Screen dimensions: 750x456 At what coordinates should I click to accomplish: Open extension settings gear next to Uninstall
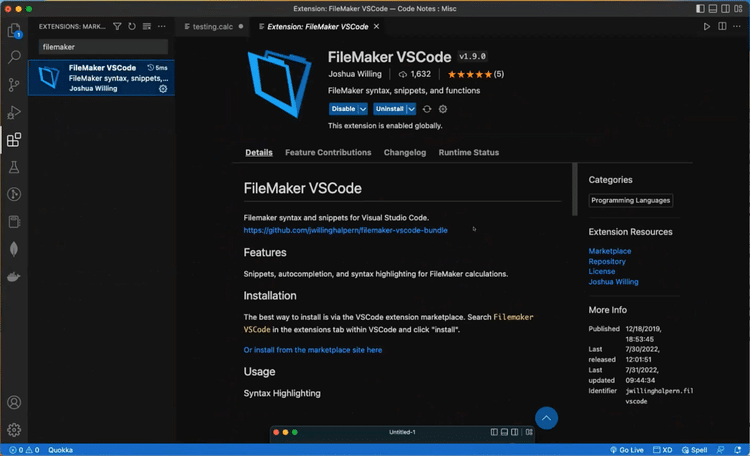(x=443, y=109)
